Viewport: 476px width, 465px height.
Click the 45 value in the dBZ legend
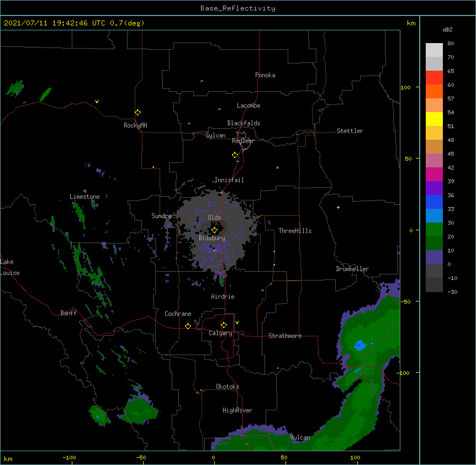pos(451,154)
